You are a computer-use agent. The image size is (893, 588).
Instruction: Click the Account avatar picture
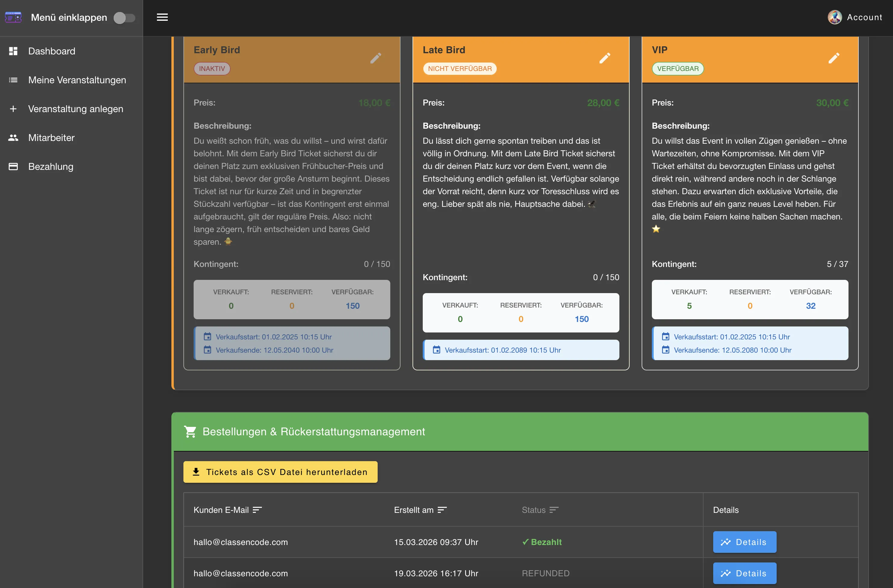click(834, 17)
